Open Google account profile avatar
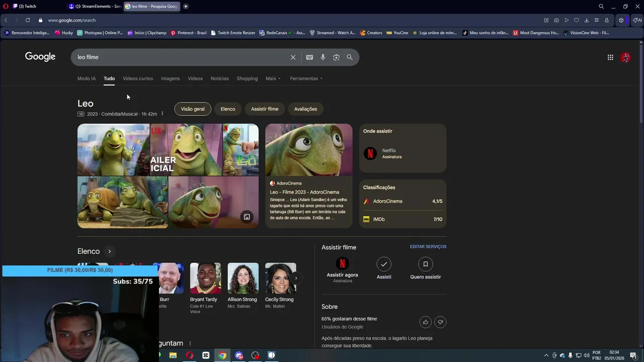This screenshot has width=644, height=362. tap(625, 57)
